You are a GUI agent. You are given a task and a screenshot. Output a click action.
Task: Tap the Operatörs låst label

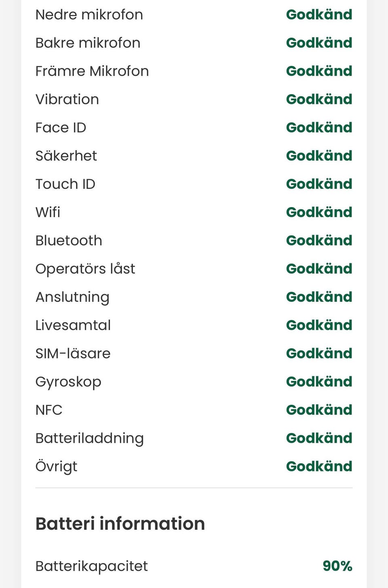[85, 269]
